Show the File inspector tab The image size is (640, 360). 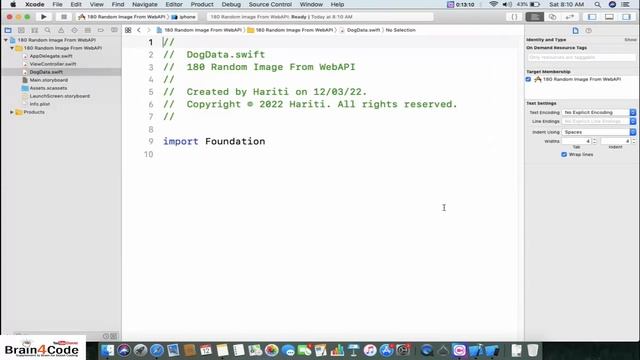[576, 31]
